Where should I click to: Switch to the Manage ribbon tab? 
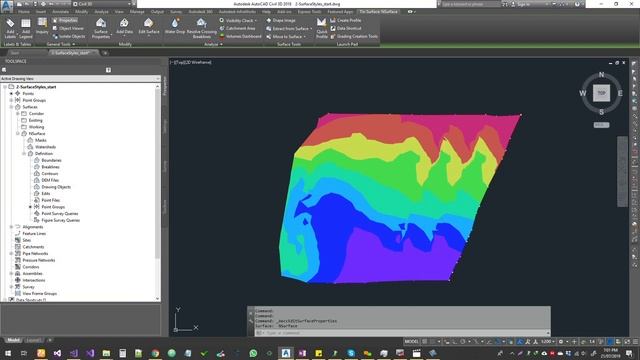137,12
